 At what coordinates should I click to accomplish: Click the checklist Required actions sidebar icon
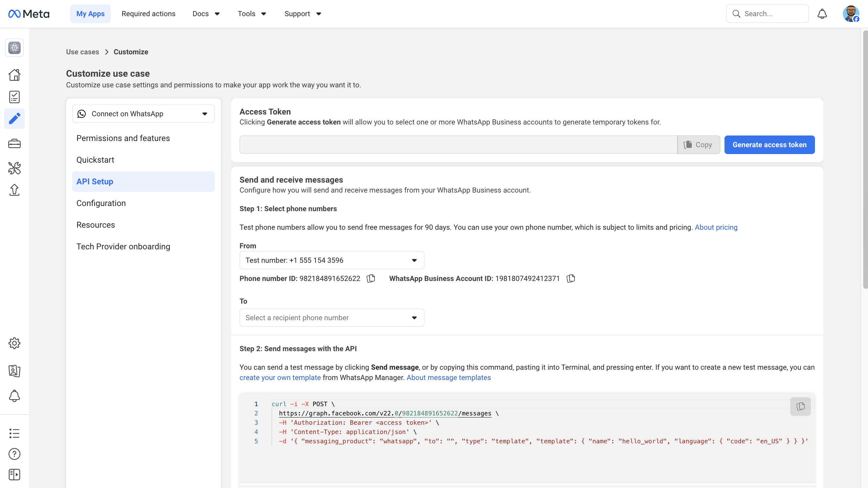click(x=14, y=97)
